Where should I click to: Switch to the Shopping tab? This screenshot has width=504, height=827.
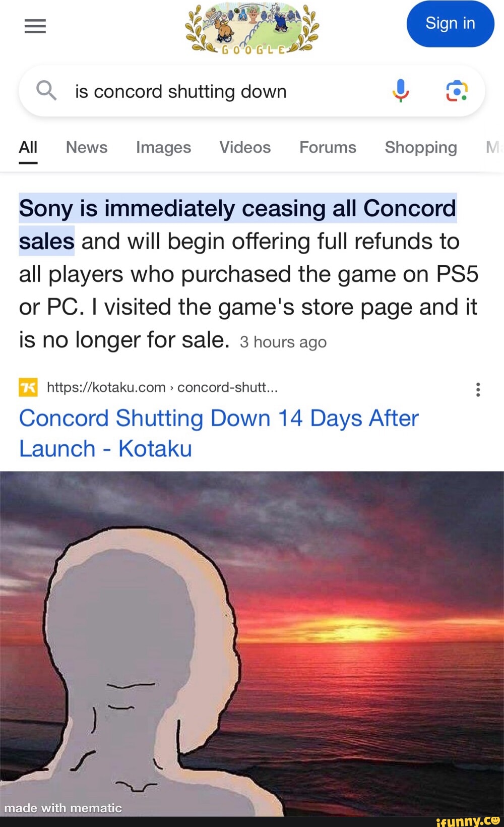[x=421, y=148]
